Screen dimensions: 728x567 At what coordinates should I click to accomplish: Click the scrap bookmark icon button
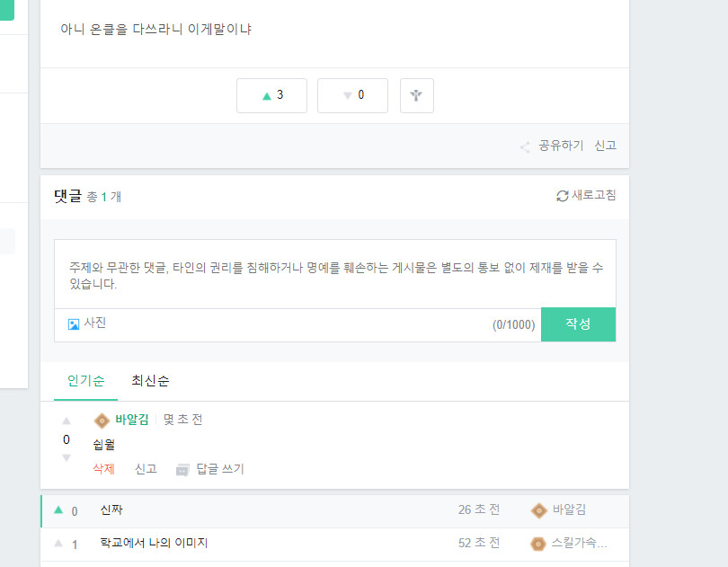[x=416, y=95]
